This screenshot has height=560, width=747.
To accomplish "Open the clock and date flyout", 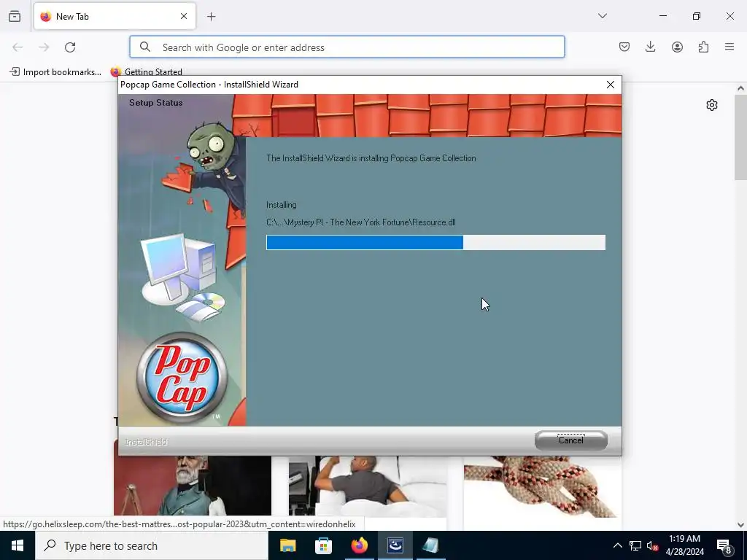I will (684, 545).
